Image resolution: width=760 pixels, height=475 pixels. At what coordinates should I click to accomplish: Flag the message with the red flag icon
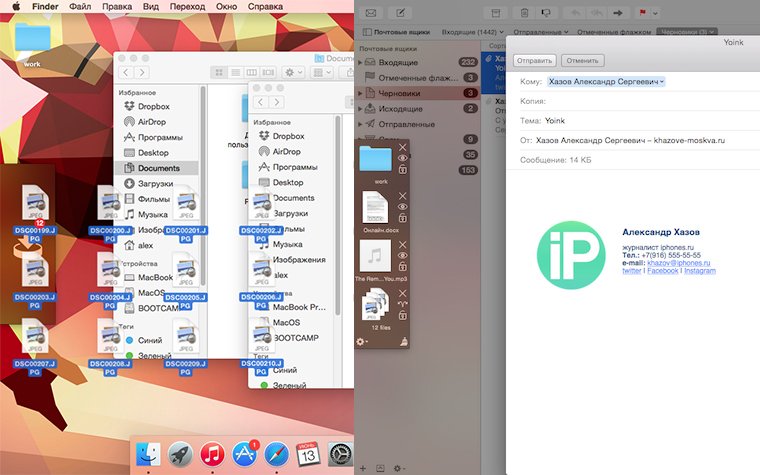(x=643, y=13)
